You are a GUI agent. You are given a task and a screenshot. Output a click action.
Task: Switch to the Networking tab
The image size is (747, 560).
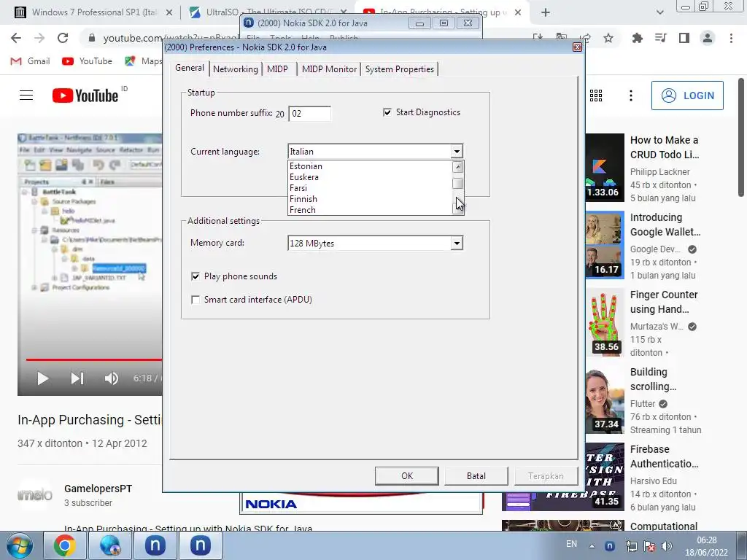point(236,69)
